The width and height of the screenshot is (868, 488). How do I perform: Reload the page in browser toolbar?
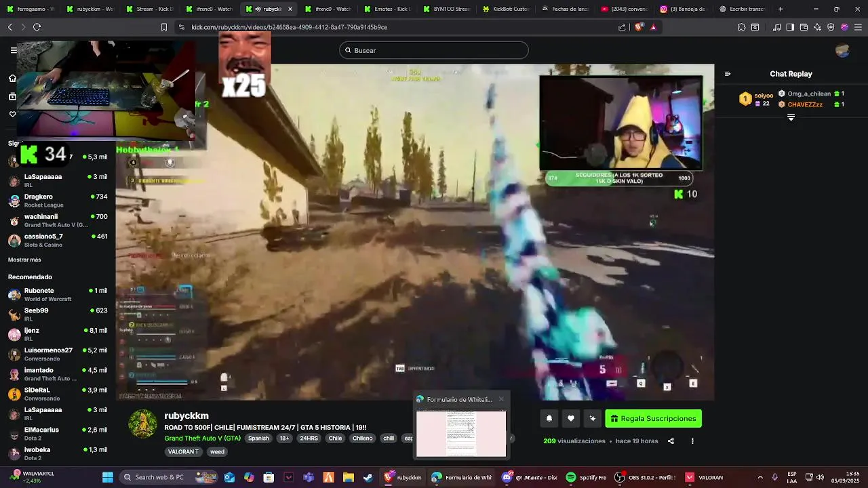coord(37,27)
